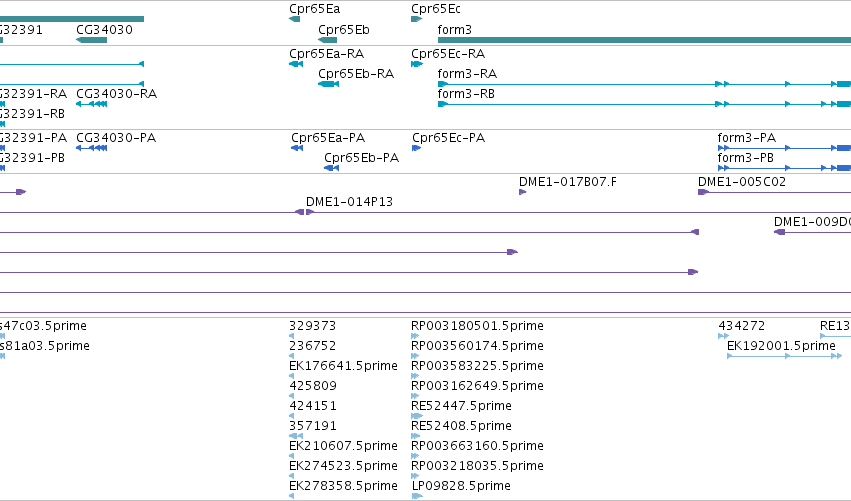Click the EK210607.5prime EST label
The height and width of the screenshot is (501, 851).
344,446
